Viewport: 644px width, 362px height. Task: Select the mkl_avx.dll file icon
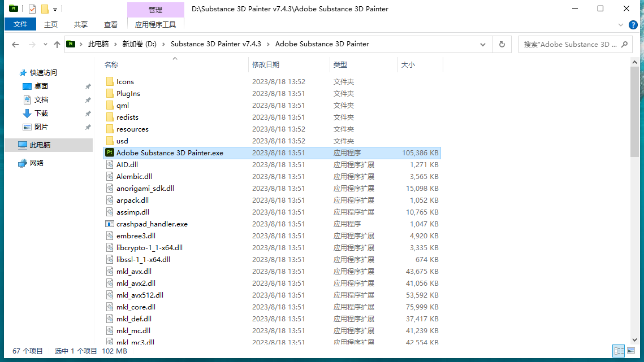point(110,271)
